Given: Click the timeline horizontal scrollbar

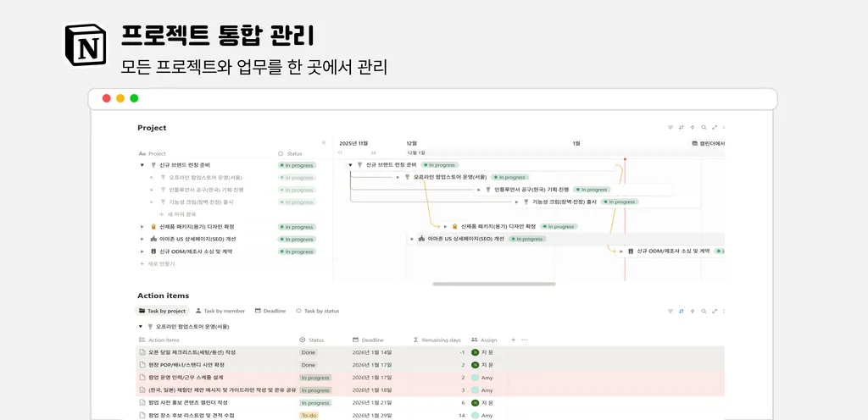Looking at the screenshot, I should pyautogui.click(x=494, y=284).
